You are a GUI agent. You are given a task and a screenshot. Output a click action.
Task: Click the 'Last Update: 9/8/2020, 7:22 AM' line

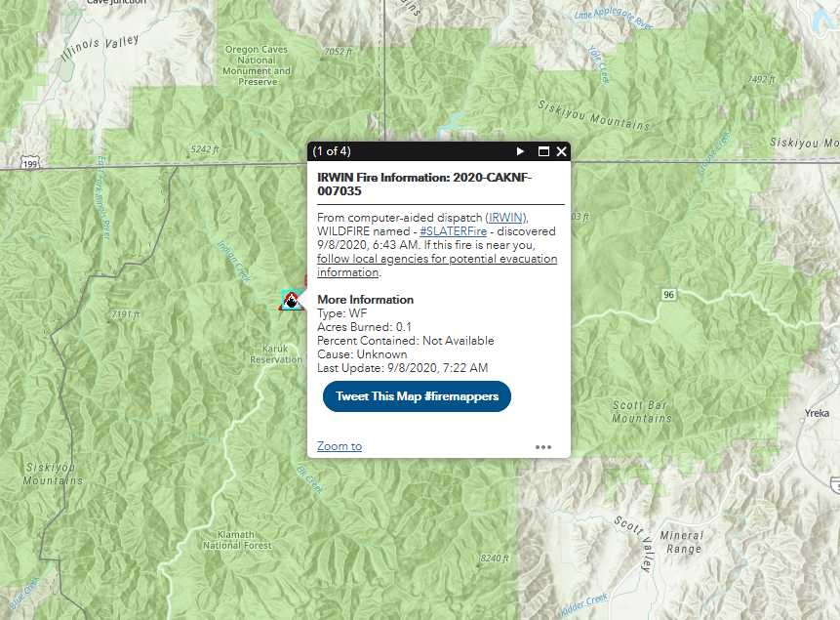click(x=402, y=368)
